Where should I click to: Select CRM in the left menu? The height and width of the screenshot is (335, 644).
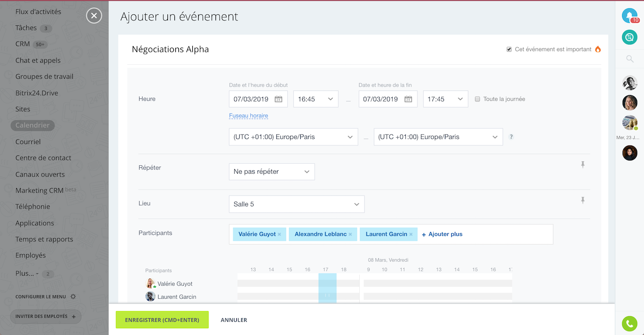click(x=23, y=44)
